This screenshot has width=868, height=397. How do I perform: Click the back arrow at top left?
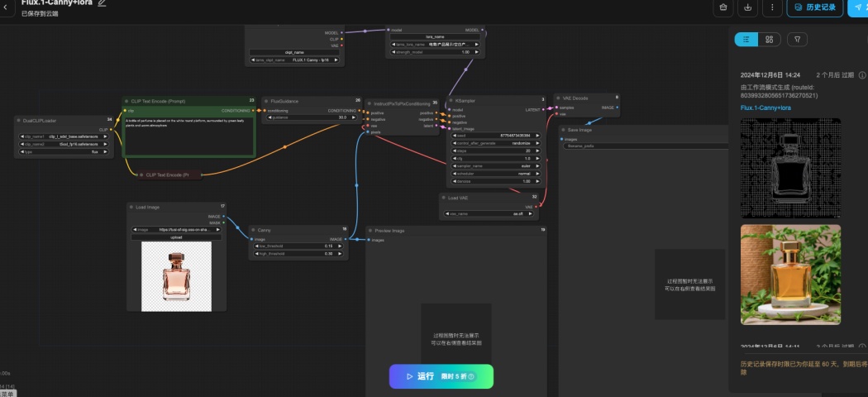coord(6,7)
